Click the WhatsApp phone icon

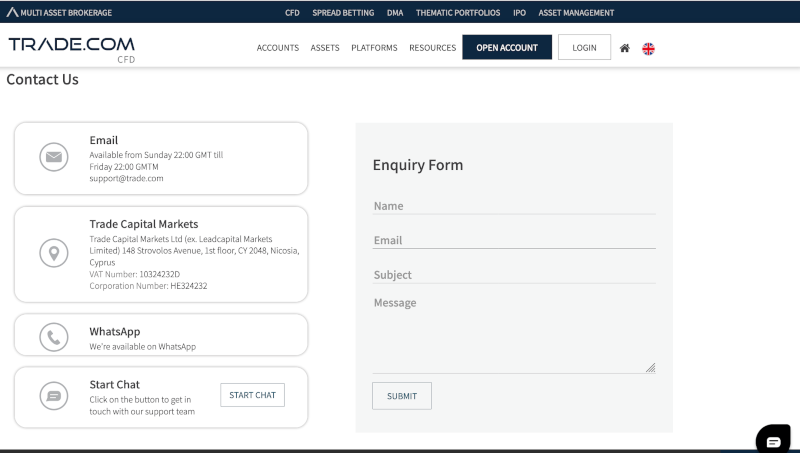pos(53,338)
